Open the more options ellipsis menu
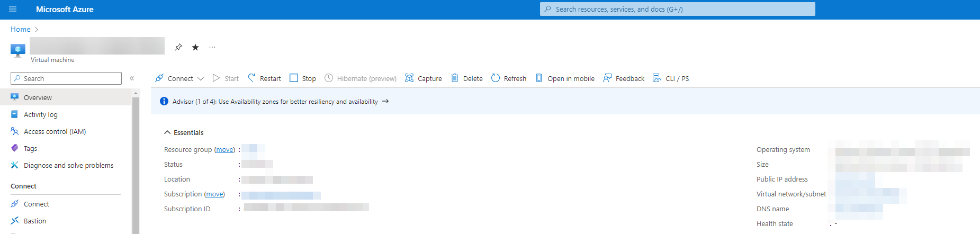 212,47
